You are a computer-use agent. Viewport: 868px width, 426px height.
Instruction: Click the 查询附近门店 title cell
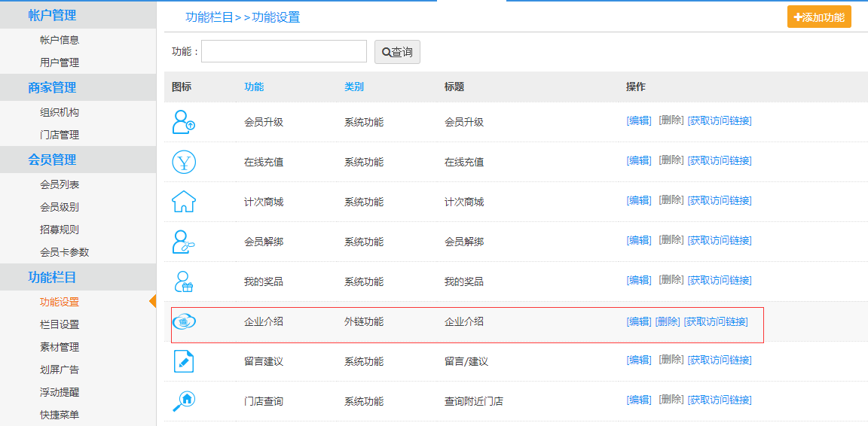(473, 401)
